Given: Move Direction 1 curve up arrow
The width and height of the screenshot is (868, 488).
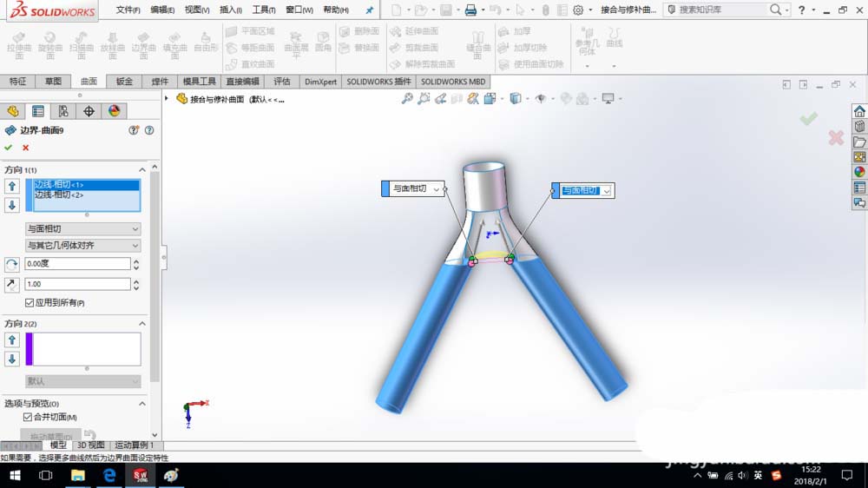Looking at the screenshot, I should [x=12, y=187].
